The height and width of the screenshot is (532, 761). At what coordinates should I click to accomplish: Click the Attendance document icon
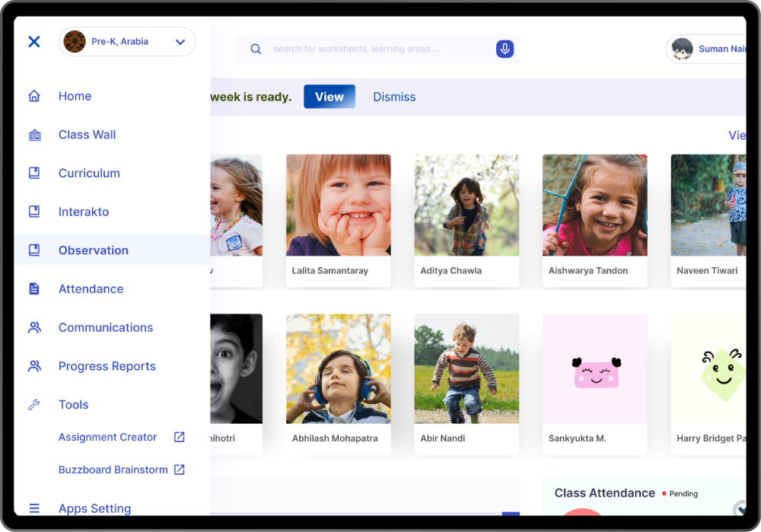coord(34,289)
